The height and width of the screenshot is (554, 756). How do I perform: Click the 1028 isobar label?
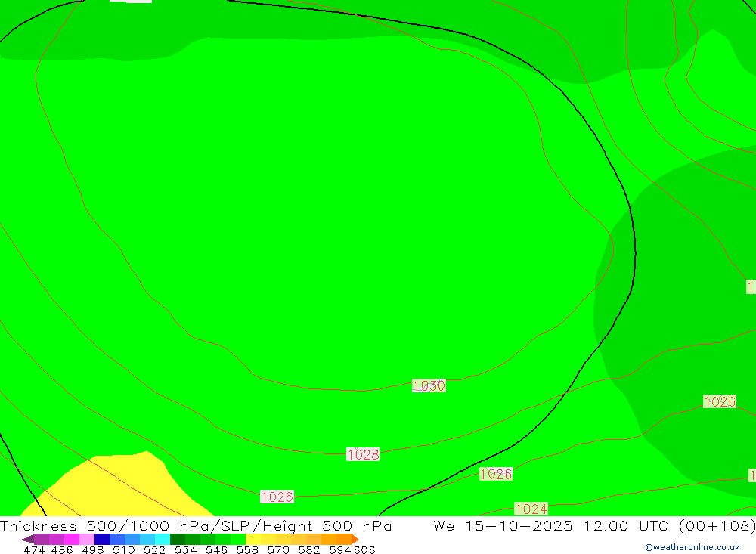pyautogui.click(x=363, y=455)
